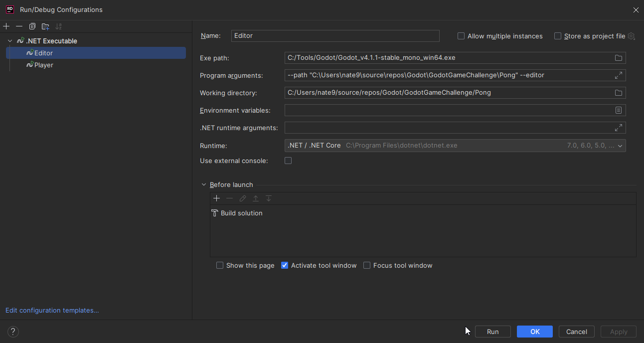Click inside the Name field
This screenshot has height=343, width=644.
tap(335, 36)
